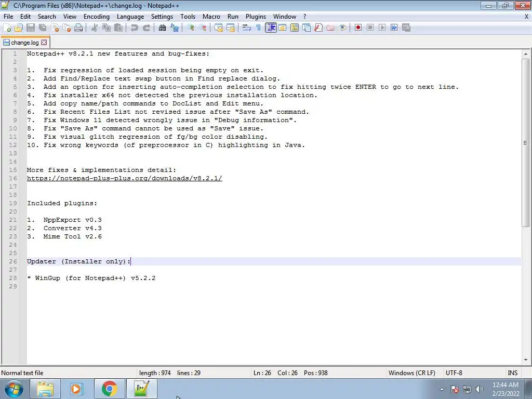Open the Edit menu
This screenshot has width=532, height=399.
(25, 17)
